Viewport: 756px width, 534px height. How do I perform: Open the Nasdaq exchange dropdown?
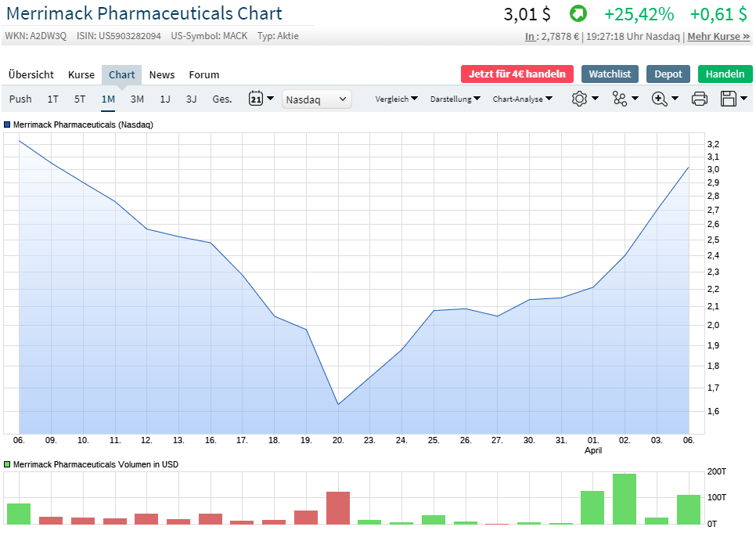tap(316, 99)
